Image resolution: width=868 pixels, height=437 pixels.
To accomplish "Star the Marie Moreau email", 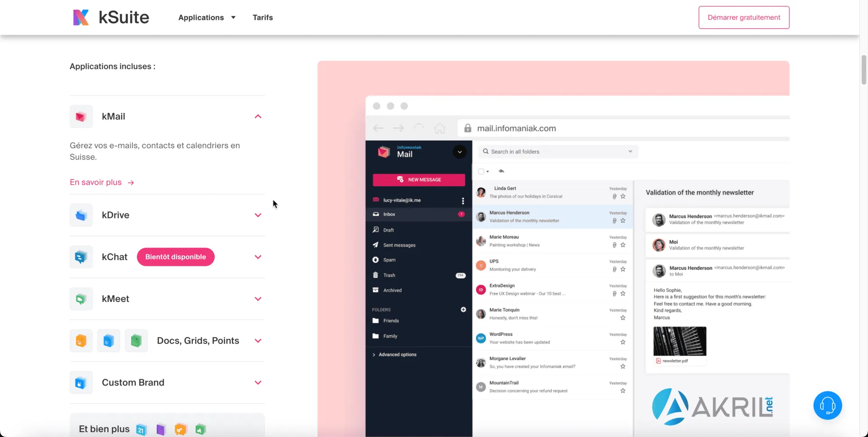I will tap(623, 245).
